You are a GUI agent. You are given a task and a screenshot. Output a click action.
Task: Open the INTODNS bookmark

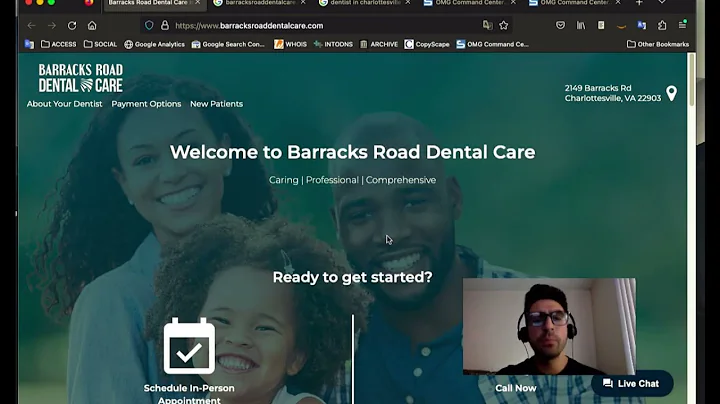coord(333,44)
